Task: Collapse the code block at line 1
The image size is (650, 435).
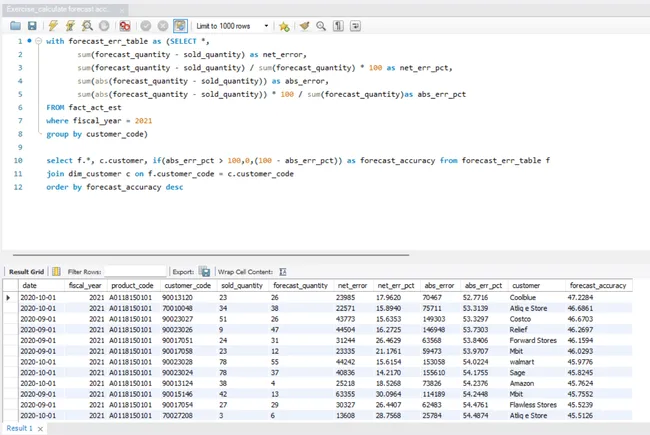Action: pos(39,41)
